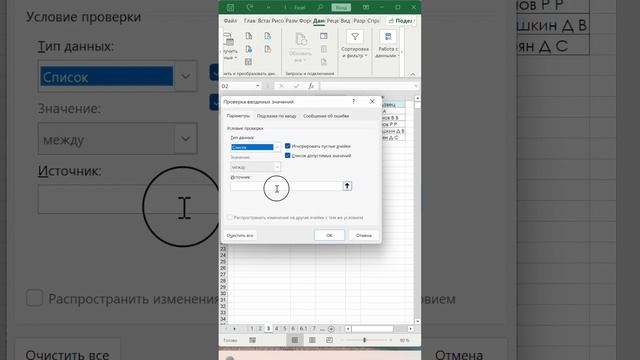Open Значение dropdown in center dialog
The height and width of the screenshot is (360, 640).
[277, 167]
